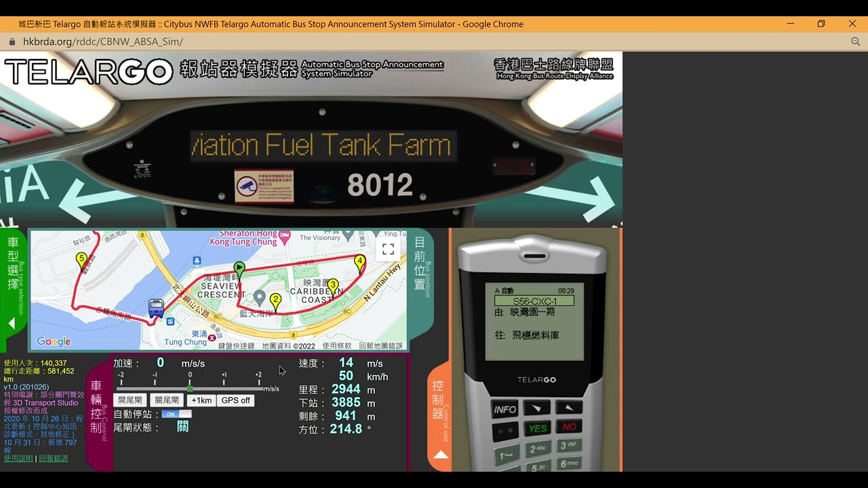Open the map 使用條款 terms link
Viewport: 868px width, 488px height.
[x=337, y=346]
